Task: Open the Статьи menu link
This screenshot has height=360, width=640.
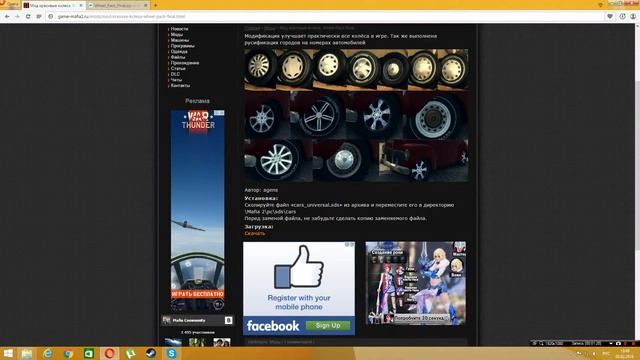Action: [178, 69]
